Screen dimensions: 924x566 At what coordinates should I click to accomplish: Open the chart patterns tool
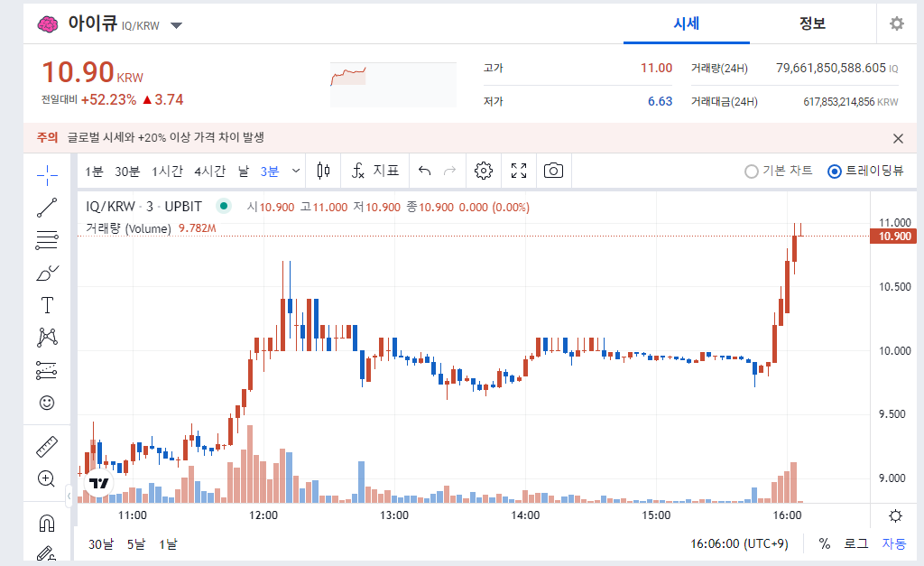(47, 338)
